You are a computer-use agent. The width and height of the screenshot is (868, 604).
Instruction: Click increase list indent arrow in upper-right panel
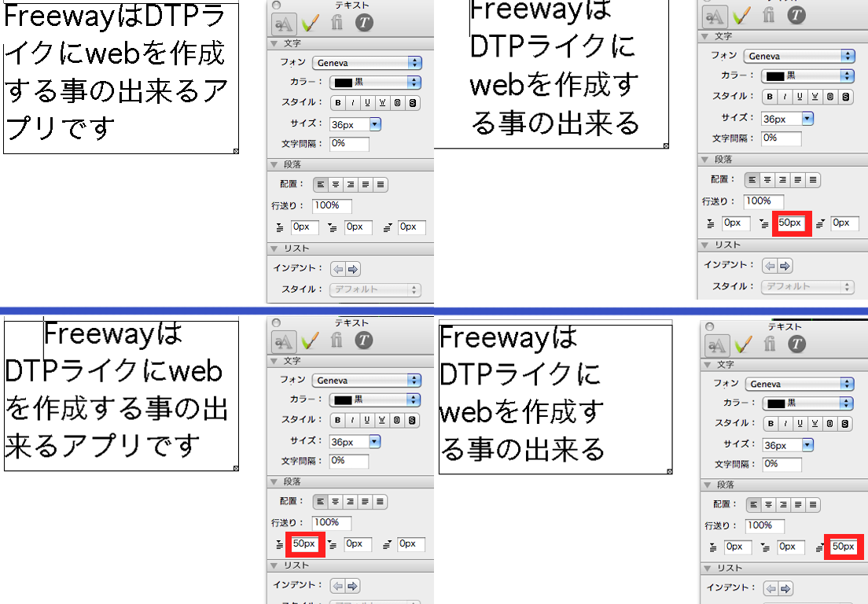(785, 267)
